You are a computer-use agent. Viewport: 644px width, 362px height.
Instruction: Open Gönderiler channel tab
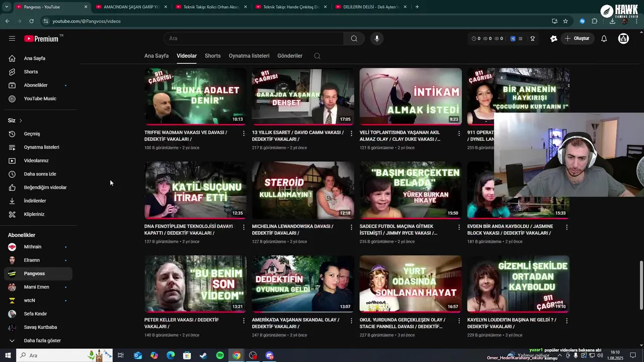[290, 56]
